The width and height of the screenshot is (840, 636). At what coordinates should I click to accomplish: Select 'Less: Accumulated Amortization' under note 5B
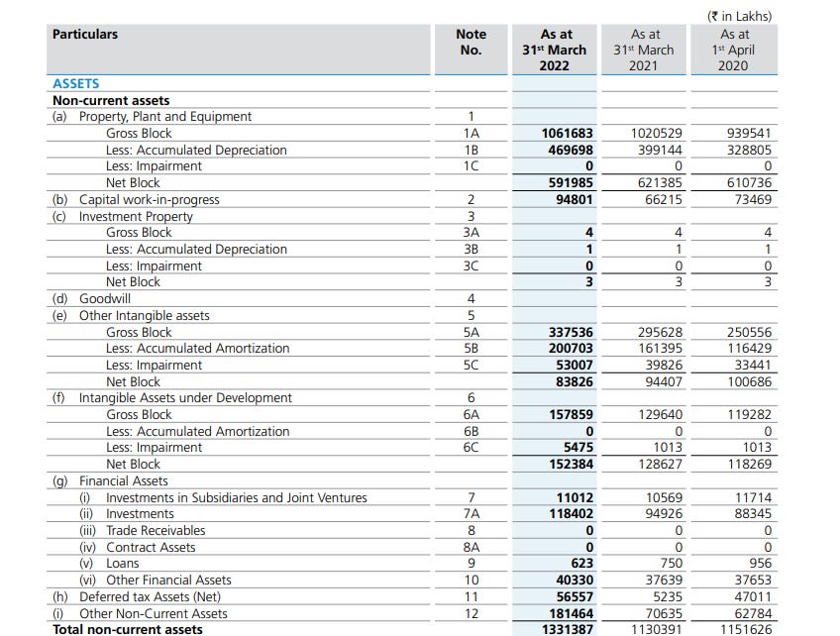click(x=197, y=349)
